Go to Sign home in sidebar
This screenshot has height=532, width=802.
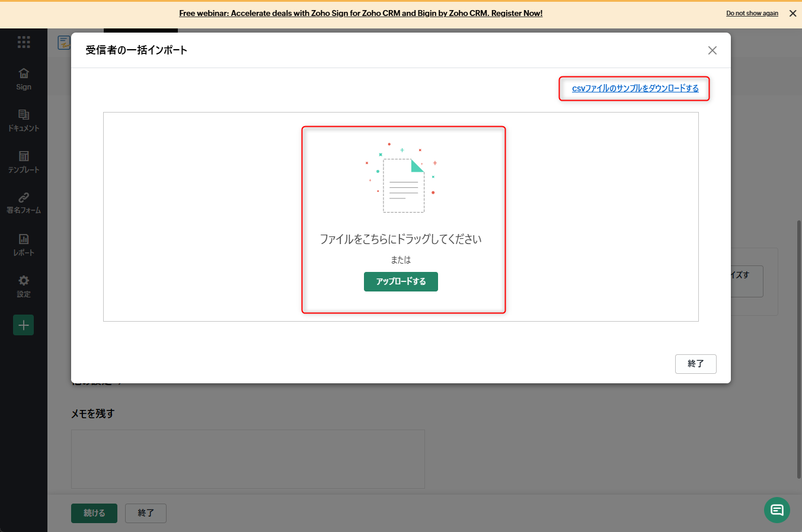tap(24, 79)
